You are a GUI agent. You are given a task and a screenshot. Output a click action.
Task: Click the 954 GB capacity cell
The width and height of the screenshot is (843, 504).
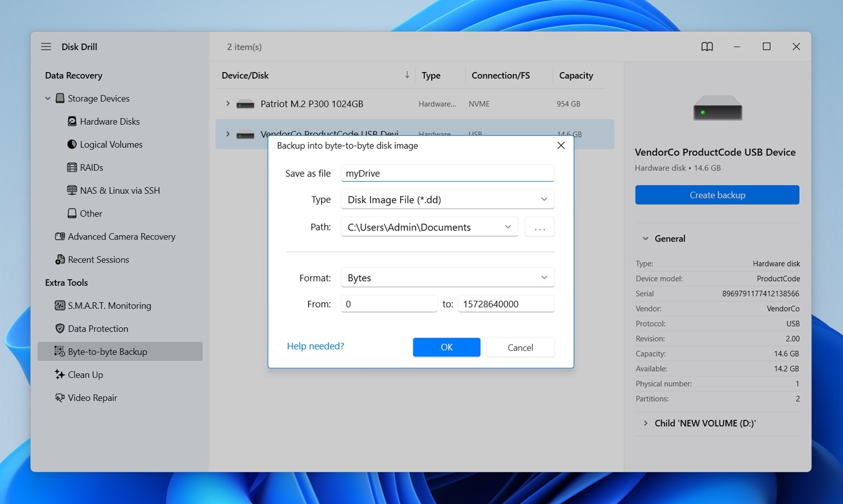click(x=568, y=104)
